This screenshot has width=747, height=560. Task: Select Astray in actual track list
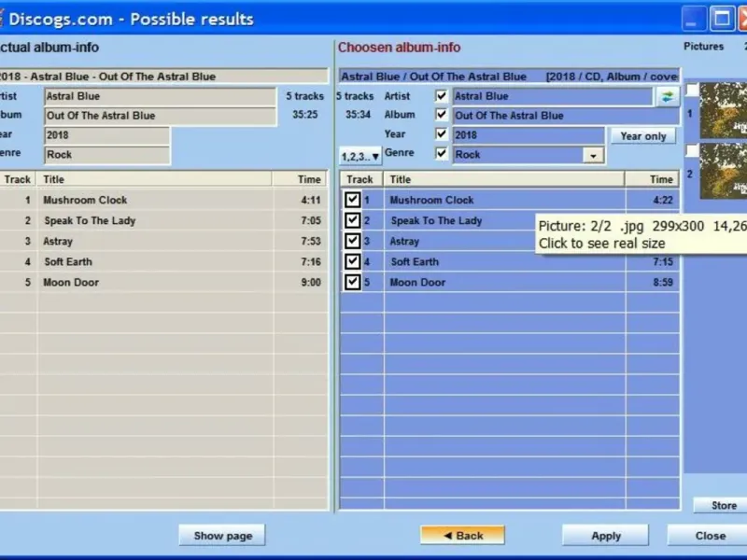(58, 242)
